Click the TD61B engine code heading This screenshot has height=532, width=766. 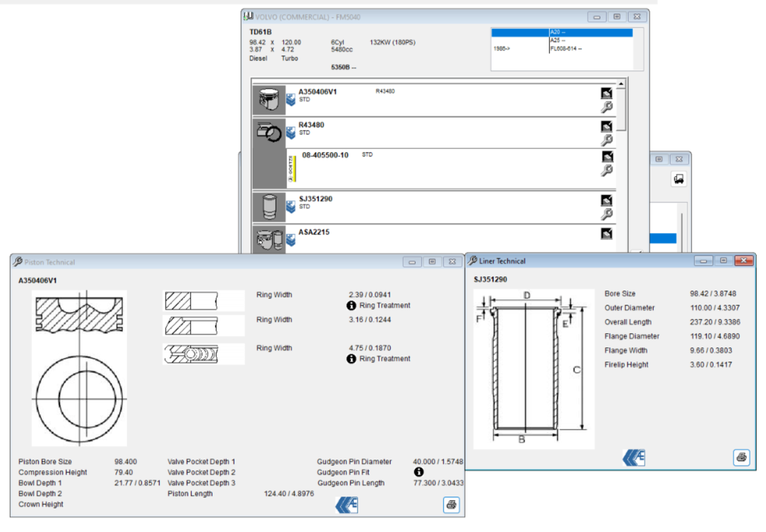(x=260, y=32)
